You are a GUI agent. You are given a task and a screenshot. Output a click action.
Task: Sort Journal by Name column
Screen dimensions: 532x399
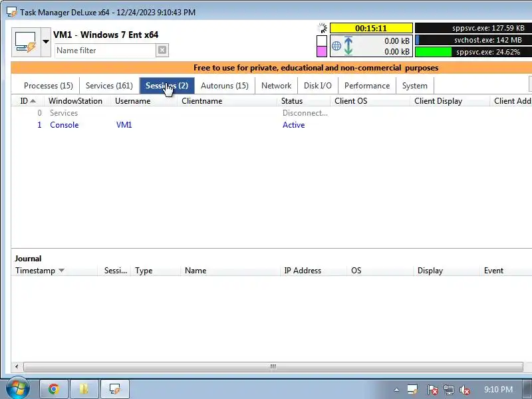pos(231,271)
